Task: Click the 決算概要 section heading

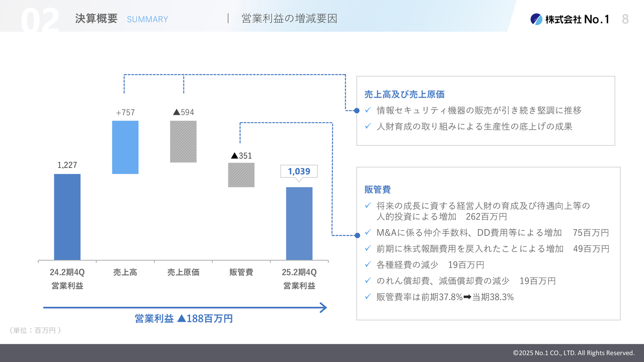Action: point(96,19)
